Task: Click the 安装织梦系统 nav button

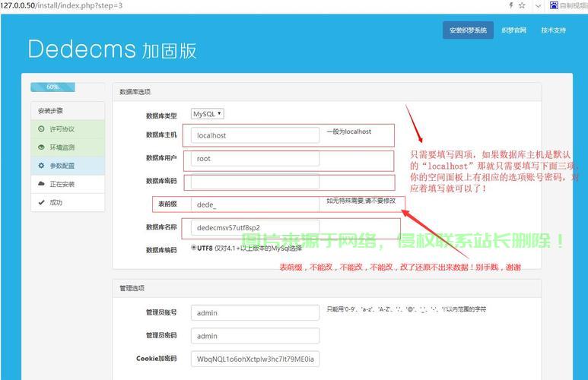Action: click(x=468, y=30)
